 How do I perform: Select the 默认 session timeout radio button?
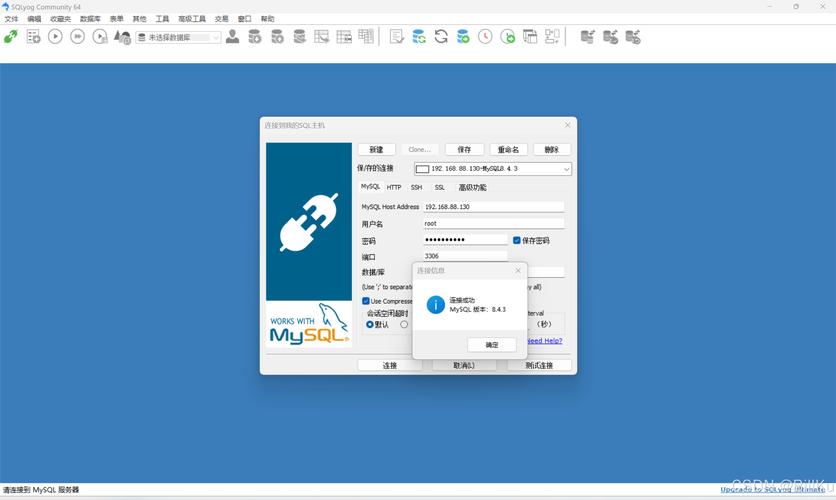(x=370, y=324)
